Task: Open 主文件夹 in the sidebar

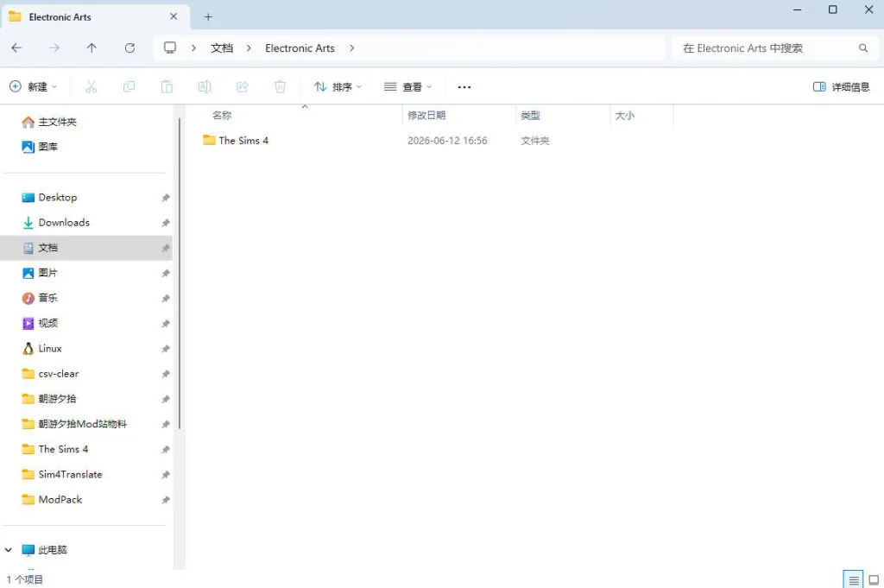Action: click(57, 122)
